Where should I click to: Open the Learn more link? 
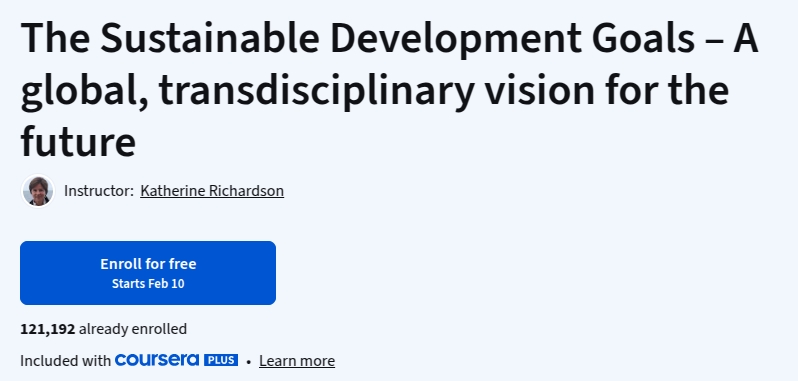297,361
